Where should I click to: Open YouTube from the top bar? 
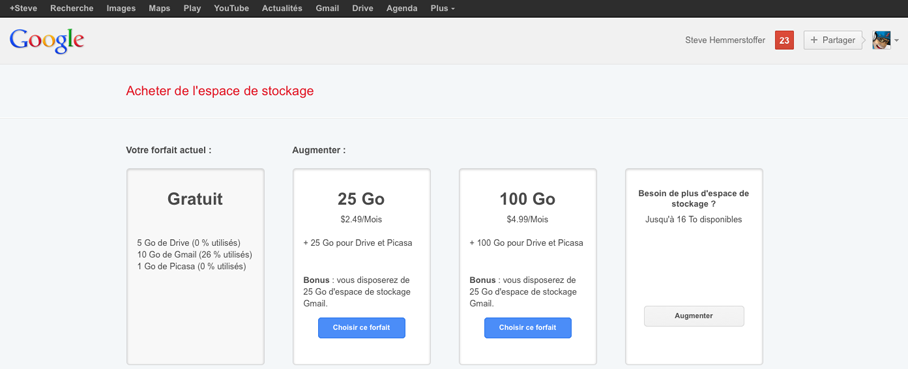(x=231, y=9)
